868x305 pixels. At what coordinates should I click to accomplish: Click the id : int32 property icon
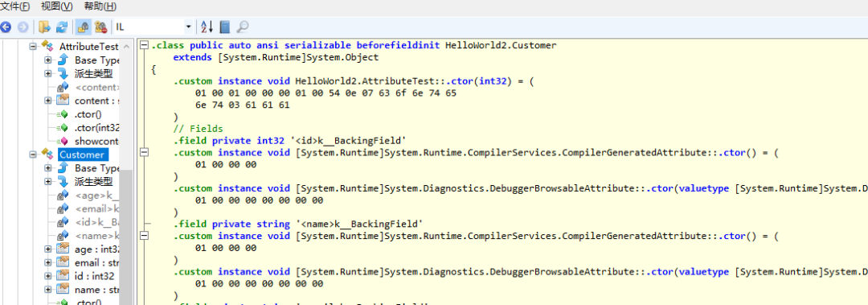[63, 276]
